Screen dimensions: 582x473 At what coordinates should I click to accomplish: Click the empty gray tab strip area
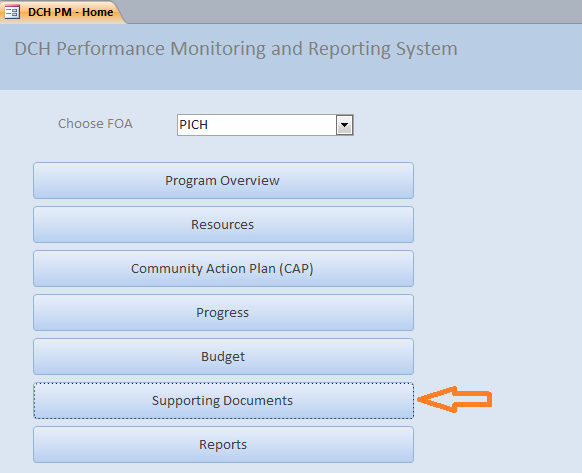pyautogui.click(x=353, y=11)
